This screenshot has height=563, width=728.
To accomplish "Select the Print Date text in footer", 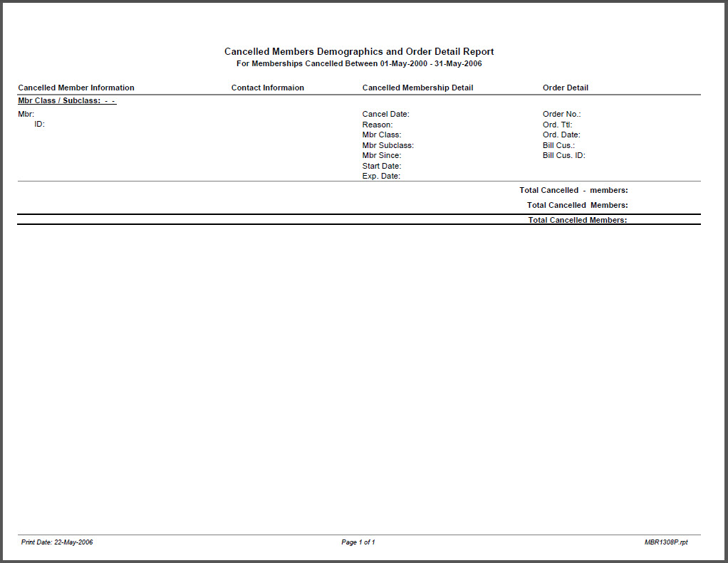I will (x=57, y=542).
